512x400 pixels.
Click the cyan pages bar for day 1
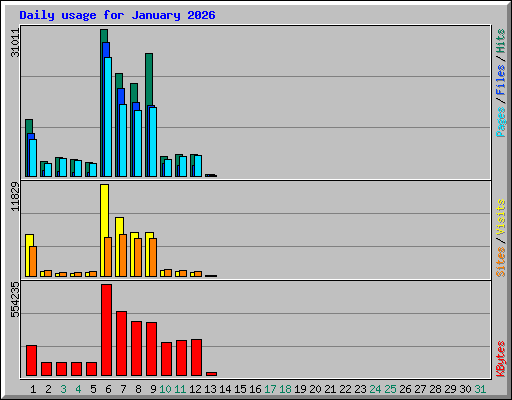[33, 158]
